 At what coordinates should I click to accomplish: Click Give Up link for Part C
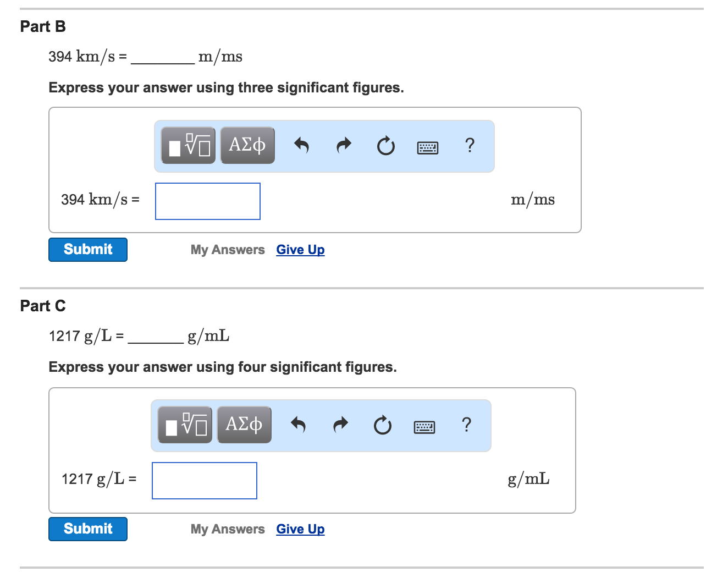click(x=300, y=529)
